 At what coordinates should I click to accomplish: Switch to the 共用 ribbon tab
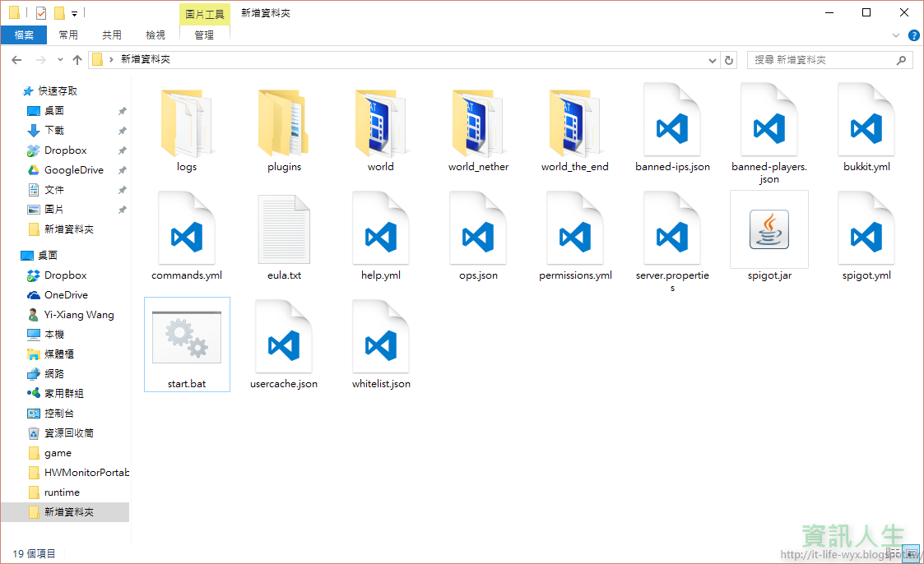111,35
